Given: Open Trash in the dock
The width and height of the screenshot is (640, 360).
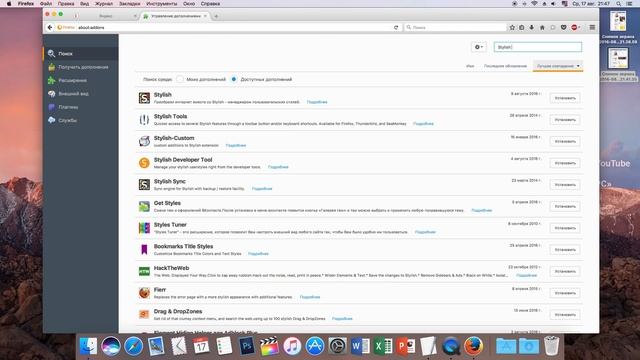Looking at the screenshot, I should coord(551,346).
